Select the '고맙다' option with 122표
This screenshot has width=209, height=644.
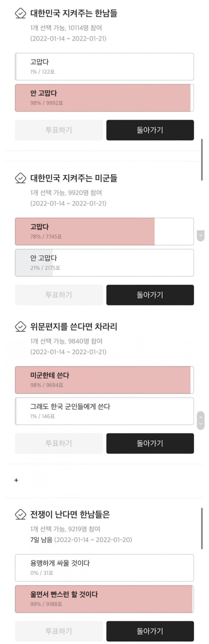104,67
